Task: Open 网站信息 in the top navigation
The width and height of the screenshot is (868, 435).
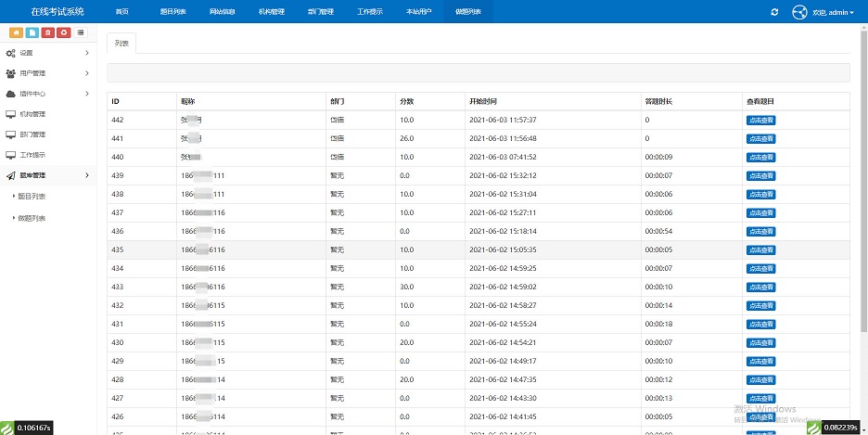Action: point(223,11)
